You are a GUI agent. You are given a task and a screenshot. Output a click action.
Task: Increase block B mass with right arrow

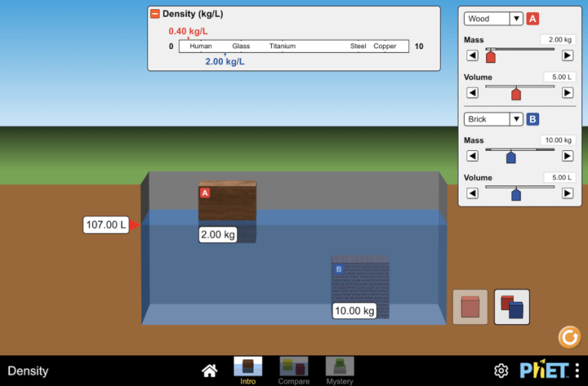click(567, 155)
